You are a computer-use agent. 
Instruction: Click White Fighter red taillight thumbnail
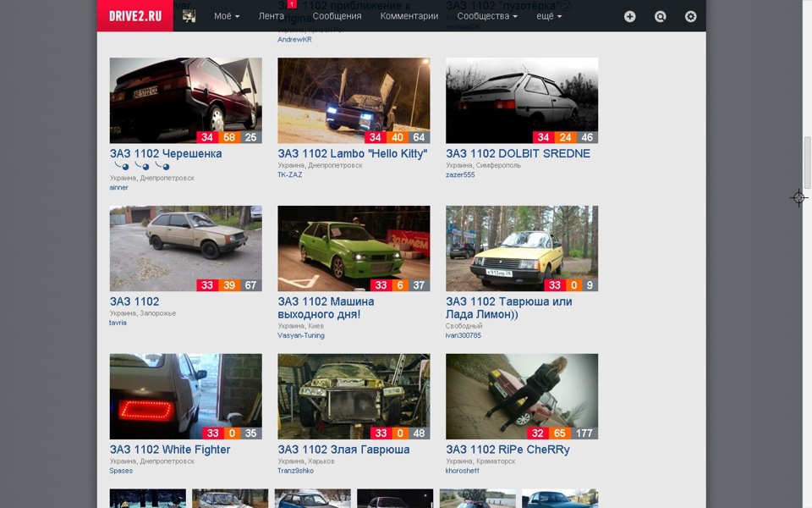tap(185, 396)
